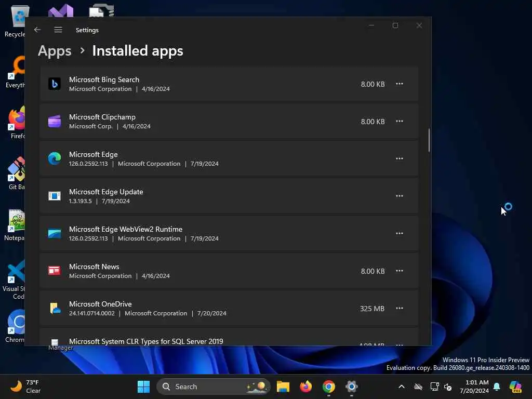Click the Microsoft Edge Update name text
532x399 pixels.
[x=106, y=192]
